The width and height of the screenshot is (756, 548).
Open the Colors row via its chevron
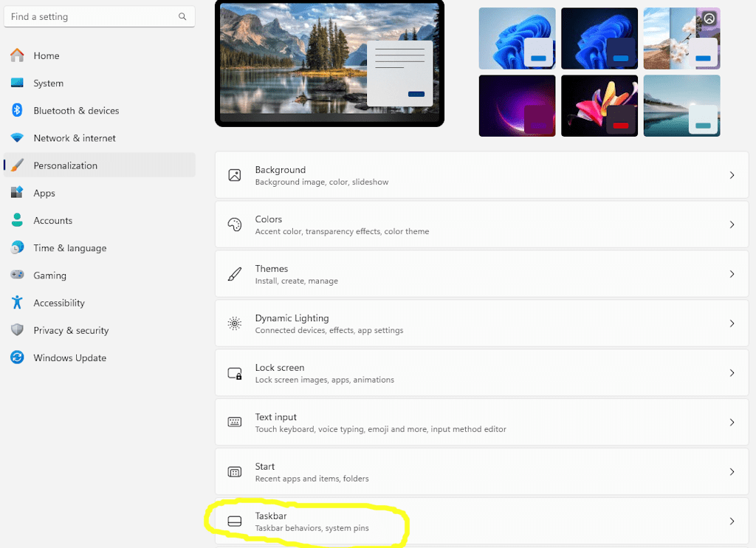732,224
